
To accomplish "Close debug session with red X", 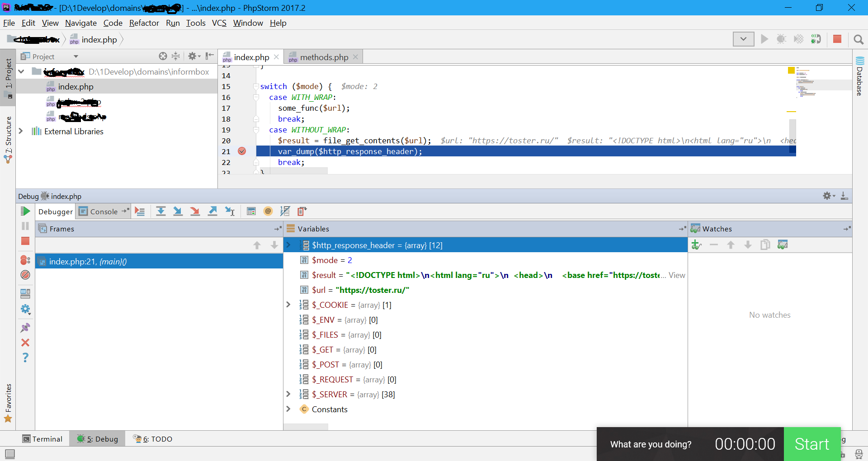I will point(25,343).
